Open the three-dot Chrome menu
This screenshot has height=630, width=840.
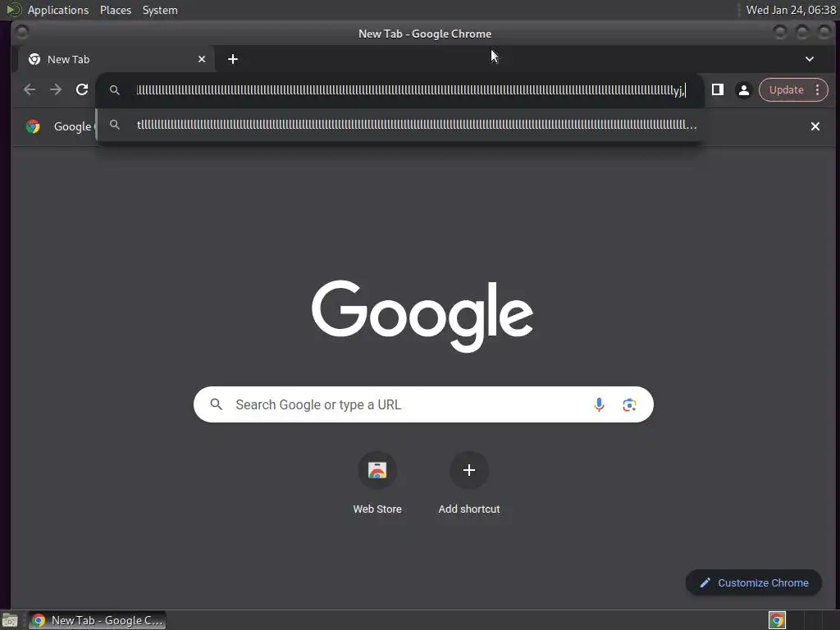coord(818,90)
